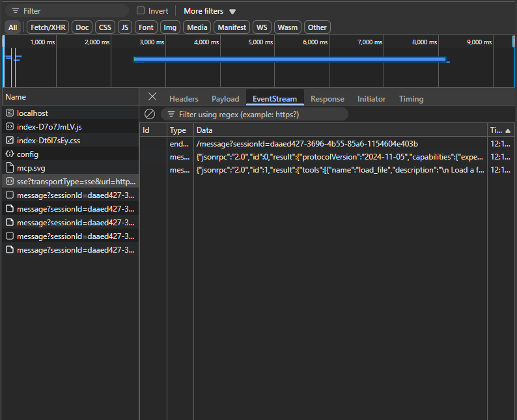Image resolution: width=517 pixels, height=420 pixels.
Task: Select the tools list message event row
Action: (x=341, y=171)
